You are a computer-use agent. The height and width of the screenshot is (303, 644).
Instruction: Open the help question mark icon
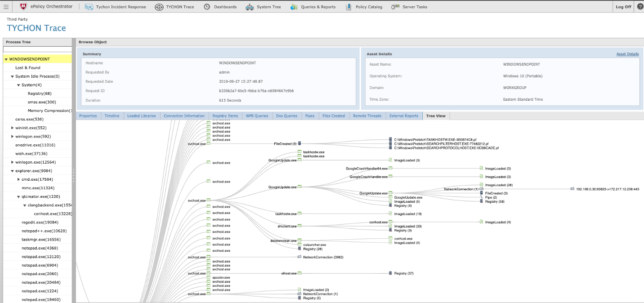click(x=640, y=7)
